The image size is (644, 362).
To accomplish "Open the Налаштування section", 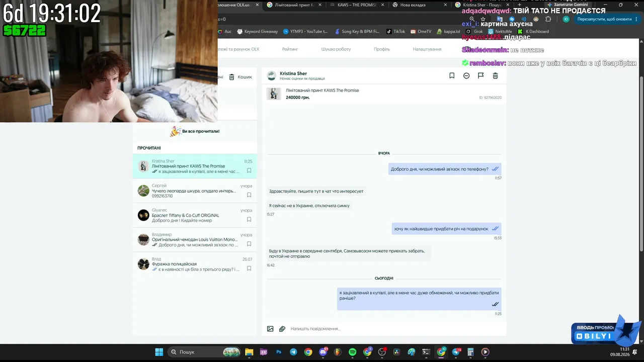I will click(x=427, y=49).
